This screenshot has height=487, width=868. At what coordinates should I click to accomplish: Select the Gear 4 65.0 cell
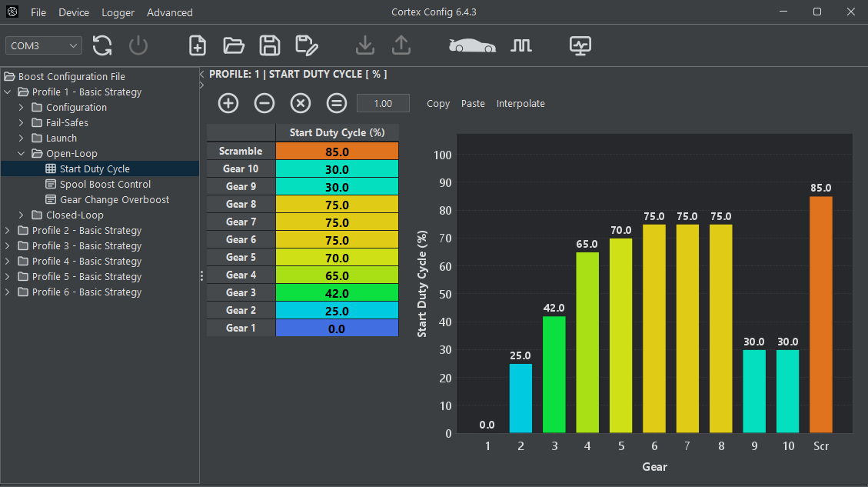(337, 275)
